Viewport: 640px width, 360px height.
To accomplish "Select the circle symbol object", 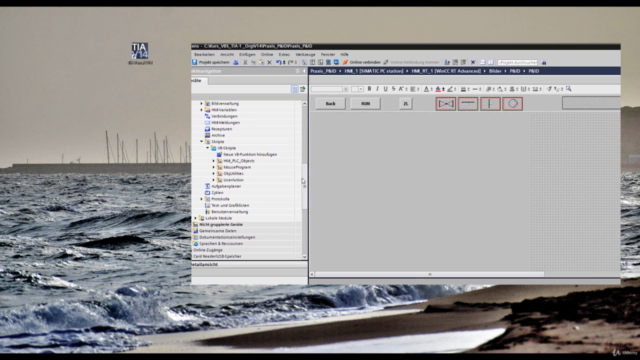I will pos(513,104).
